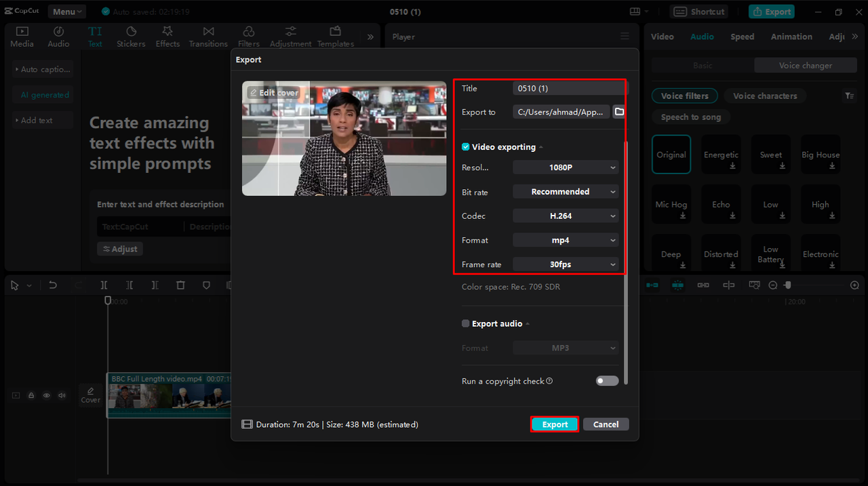This screenshot has width=868, height=486.
Task: Click the export dialog vertical scrollbar
Action: click(626, 263)
